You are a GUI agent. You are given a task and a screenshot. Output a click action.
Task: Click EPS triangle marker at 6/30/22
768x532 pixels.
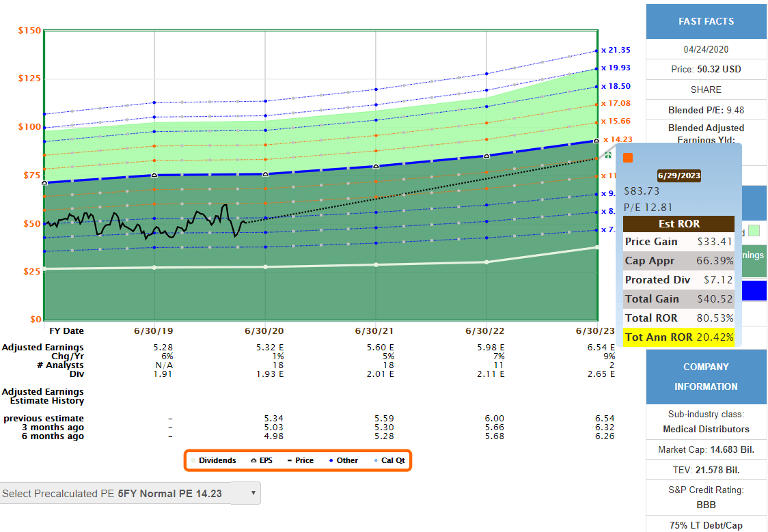pyautogui.click(x=486, y=156)
